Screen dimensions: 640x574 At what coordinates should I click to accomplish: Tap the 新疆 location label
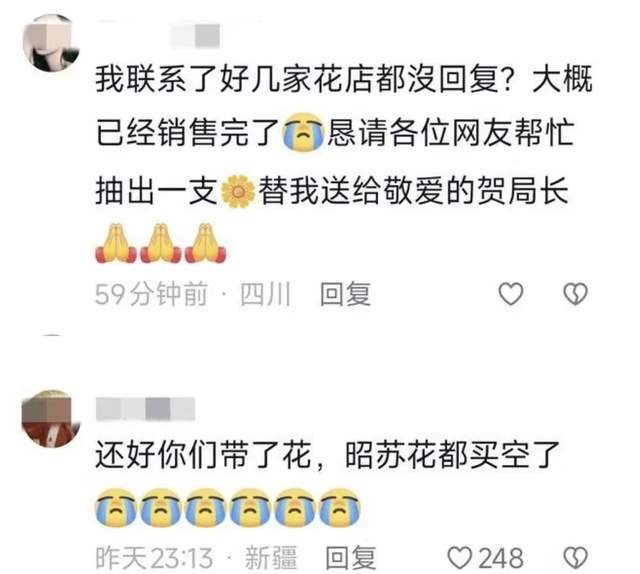(x=271, y=558)
